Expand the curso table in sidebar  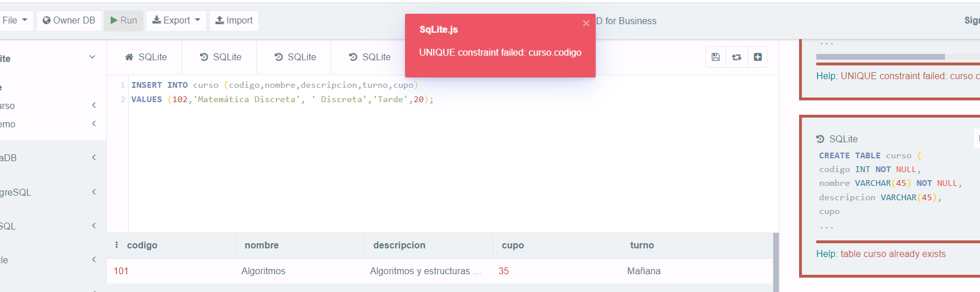pyautogui.click(x=94, y=106)
